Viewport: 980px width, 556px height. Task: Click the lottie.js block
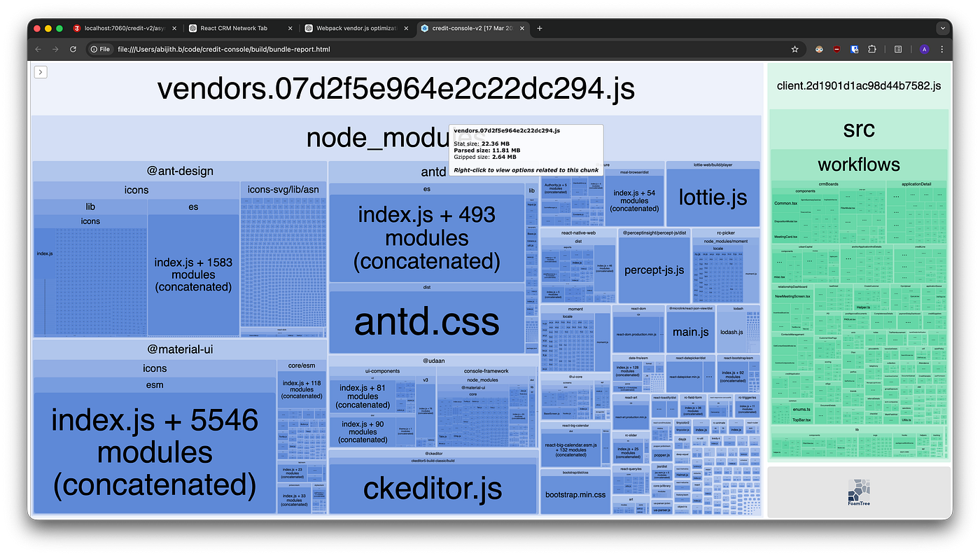coord(713,197)
